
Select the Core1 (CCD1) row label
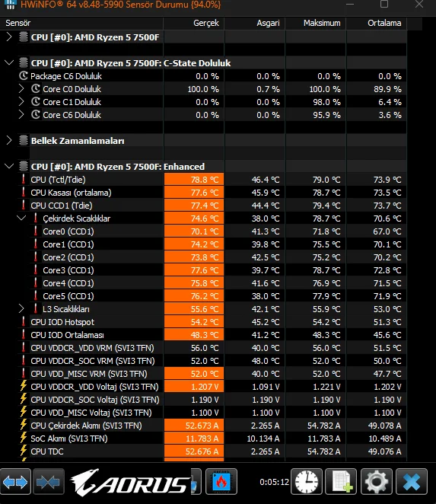(68, 244)
